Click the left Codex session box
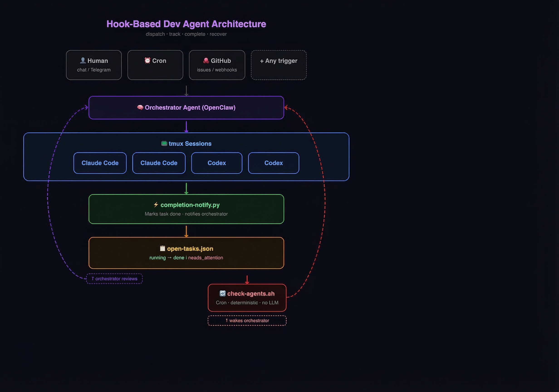 point(216,163)
